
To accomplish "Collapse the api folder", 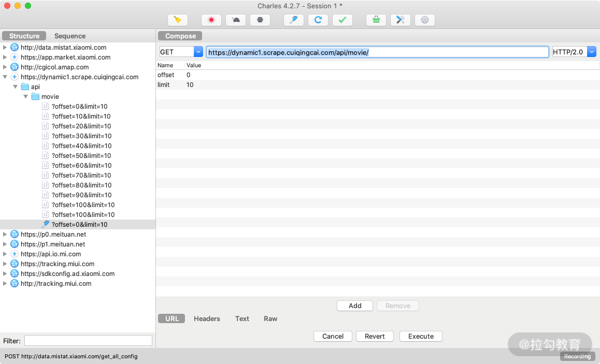I will point(16,87).
